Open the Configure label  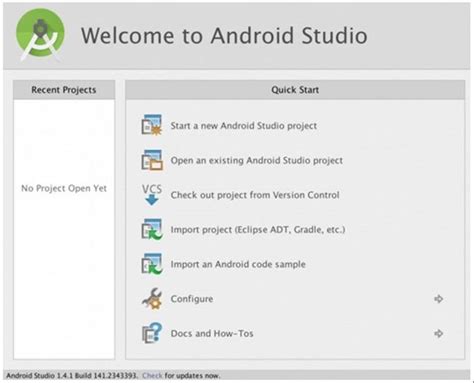pyautogui.click(x=192, y=299)
